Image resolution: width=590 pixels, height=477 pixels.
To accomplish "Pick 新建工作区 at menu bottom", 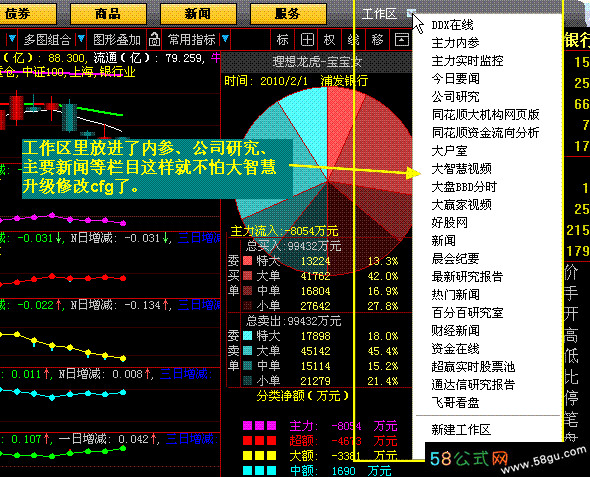I will point(461,430).
